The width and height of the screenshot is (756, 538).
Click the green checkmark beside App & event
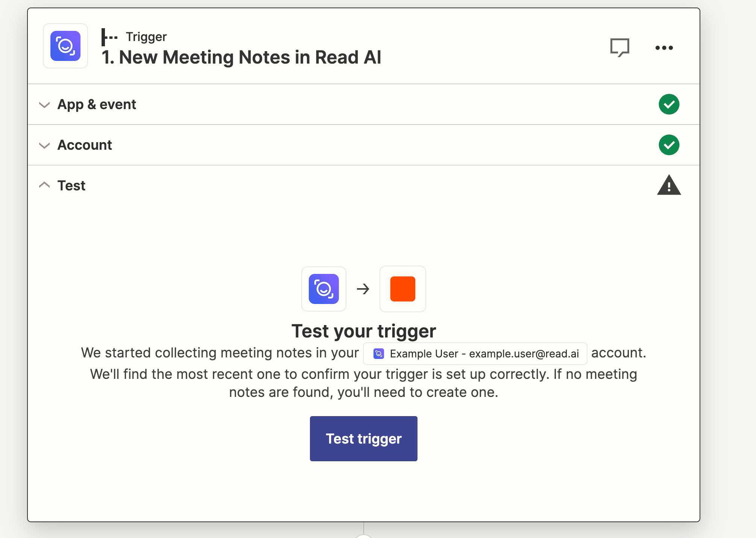click(669, 104)
